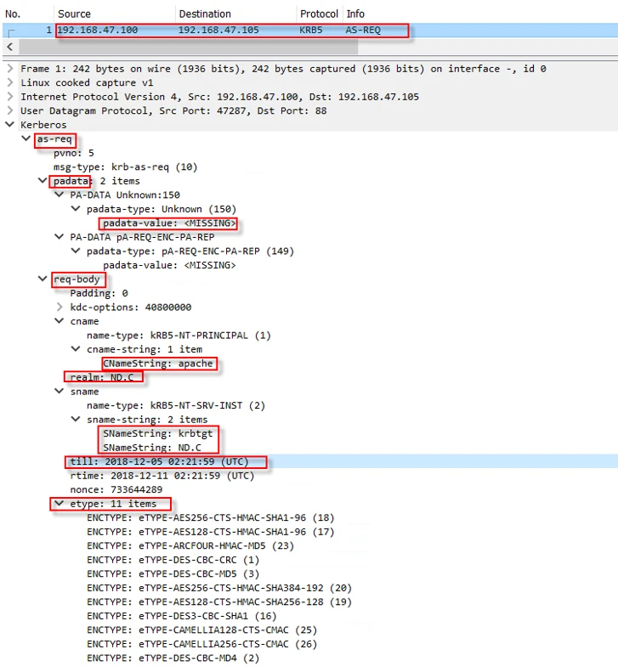Collapse the padata 2 items node
This screenshot has width=618, height=672.
click(43, 181)
